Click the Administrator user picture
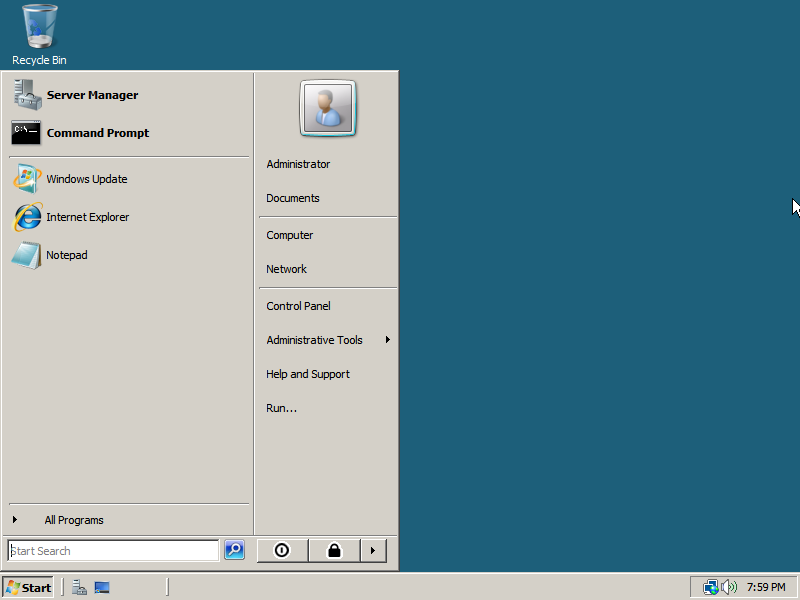Viewport: 800px width, 600px height. tap(328, 109)
